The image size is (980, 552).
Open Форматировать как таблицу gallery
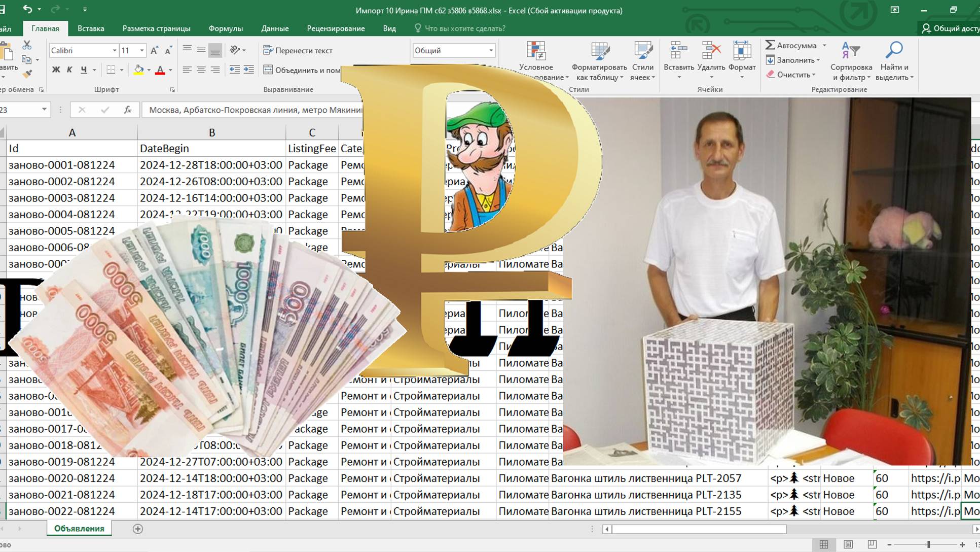pyautogui.click(x=599, y=61)
